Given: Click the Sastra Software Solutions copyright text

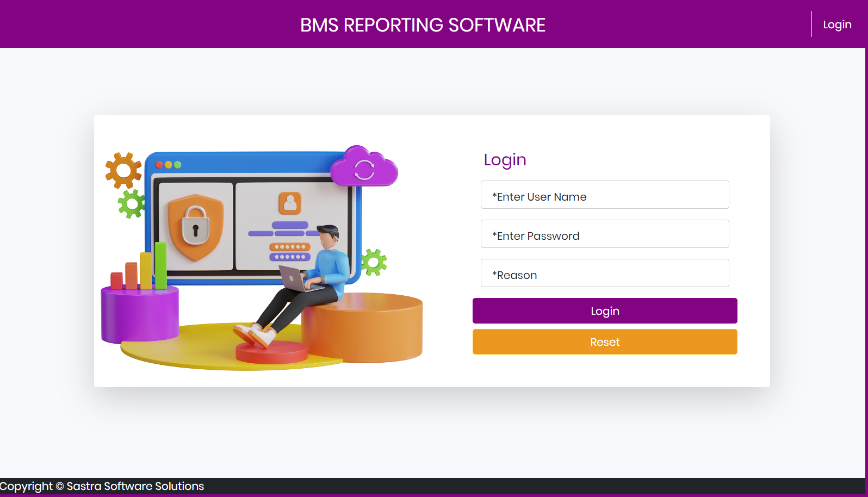Looking at the screenshot, I should tap(102, 486).
